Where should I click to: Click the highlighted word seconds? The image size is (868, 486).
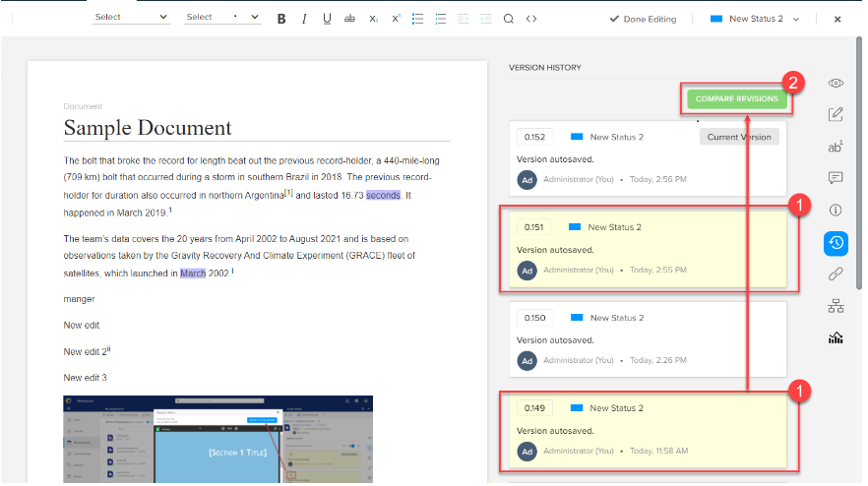(x=383, y=196)
